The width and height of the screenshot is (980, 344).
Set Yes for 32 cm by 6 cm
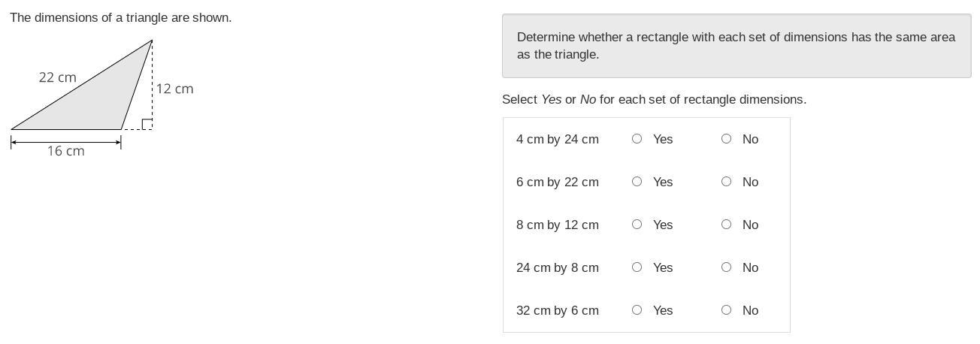click(x=637, y=310)
